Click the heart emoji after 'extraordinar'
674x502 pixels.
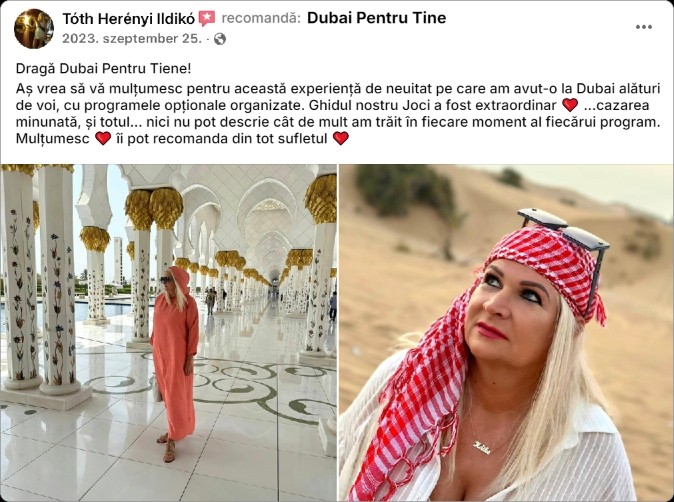pyautogui.click(x=570, y=105)
